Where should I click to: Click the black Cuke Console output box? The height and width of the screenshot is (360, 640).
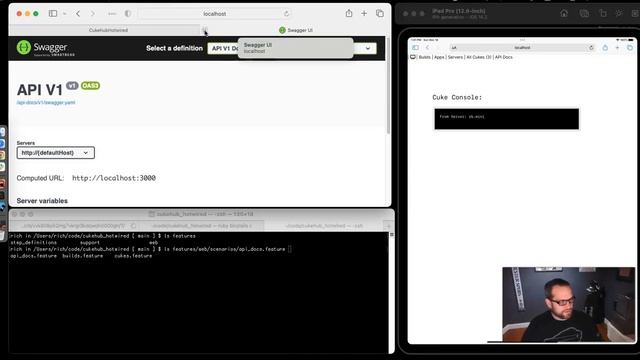tap(507, 119)
